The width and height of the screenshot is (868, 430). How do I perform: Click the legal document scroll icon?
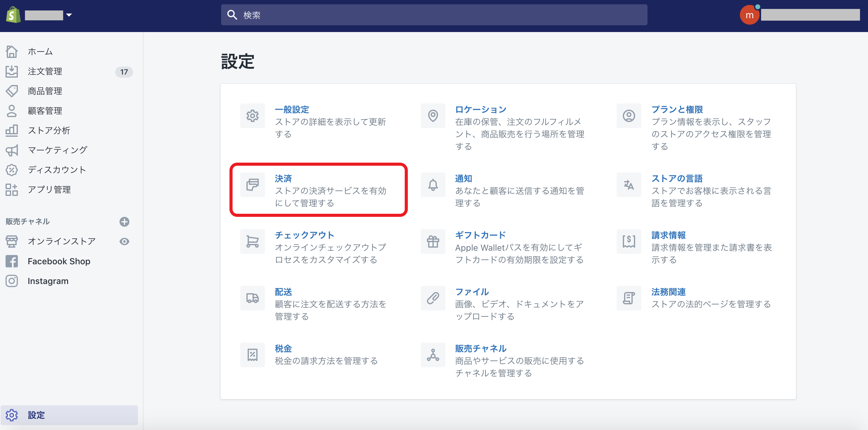tap(629, 298)
